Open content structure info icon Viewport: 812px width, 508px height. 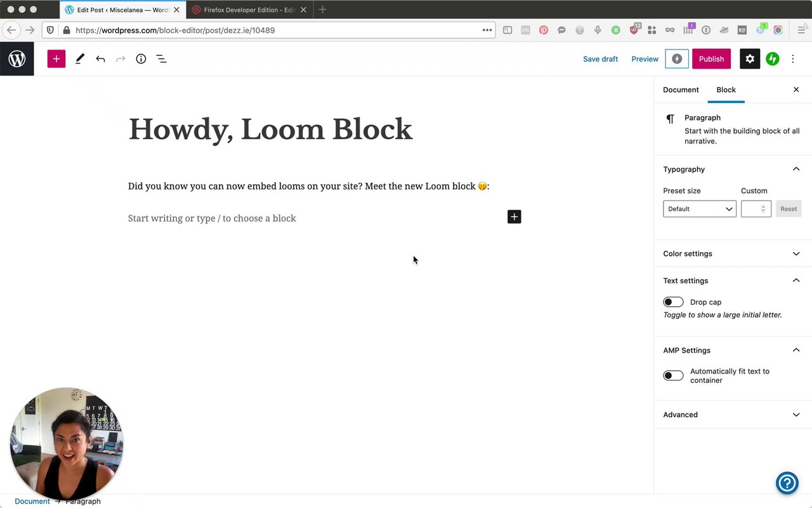(x=141, y=59)
